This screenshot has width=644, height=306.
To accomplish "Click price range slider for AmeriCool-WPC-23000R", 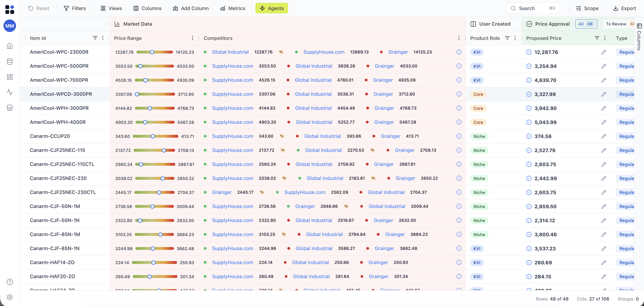I will click(x=154, y=52).
